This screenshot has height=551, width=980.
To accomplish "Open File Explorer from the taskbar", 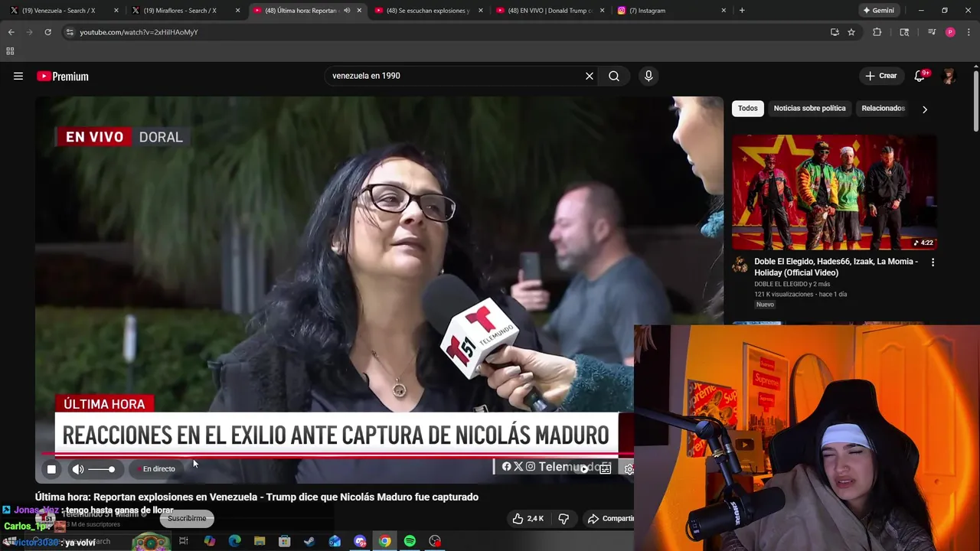I will coord(260,541).
